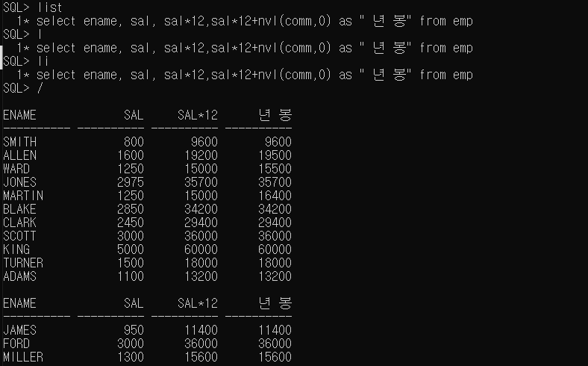Click first ENAME column header
Viewport: 588px width, 366px height.
pyautogui.click(x=20, y=115)
